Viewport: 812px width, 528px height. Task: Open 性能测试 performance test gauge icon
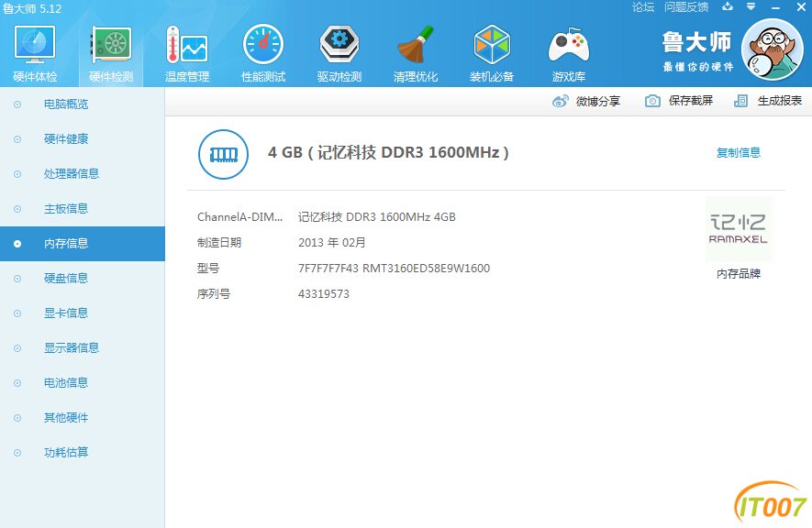263,45
